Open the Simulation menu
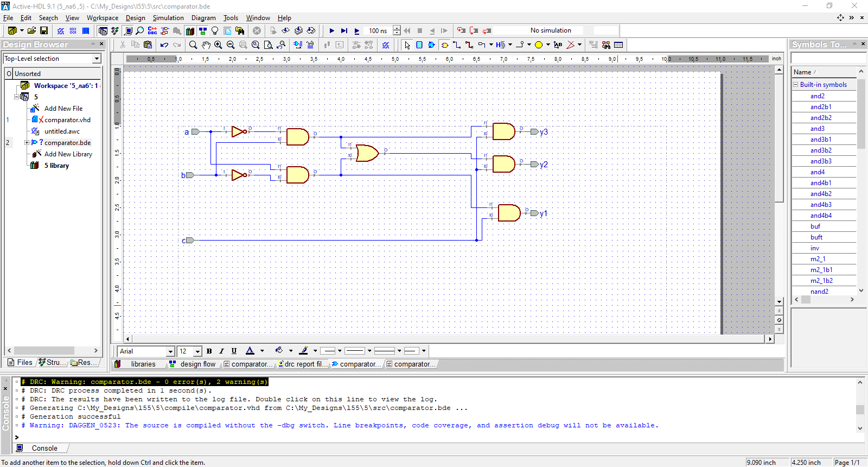The image size is (868, 467). pos(168,18)
